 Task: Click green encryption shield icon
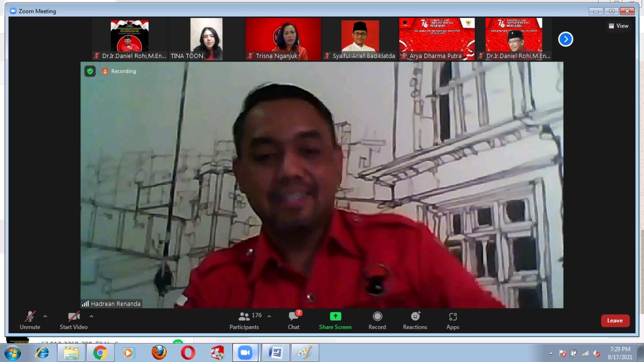tap(90, 71)
